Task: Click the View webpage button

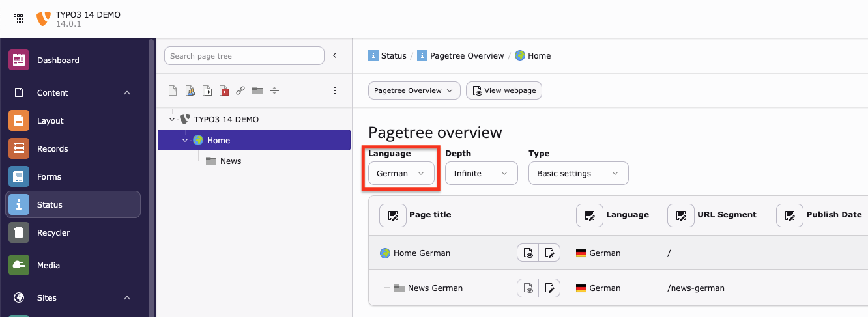Action: click(x=504, y=90)
